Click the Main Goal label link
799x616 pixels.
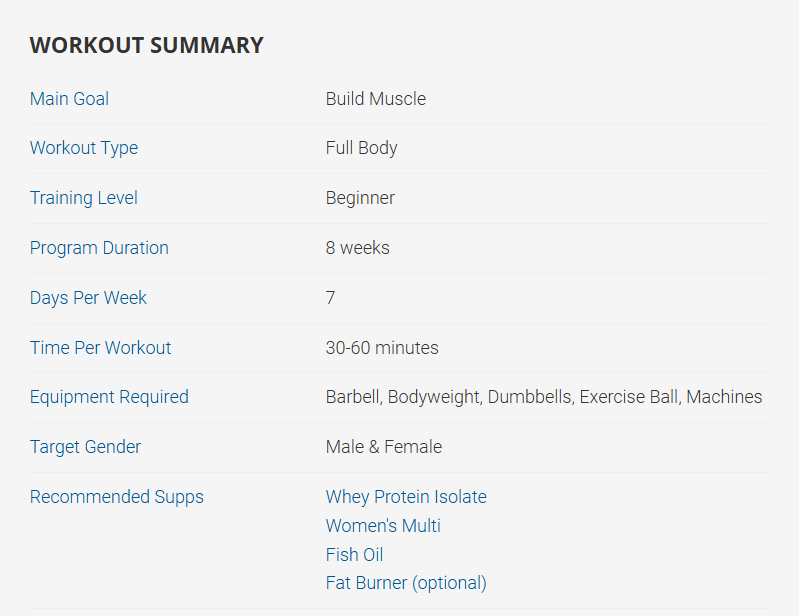coord(69,99)
